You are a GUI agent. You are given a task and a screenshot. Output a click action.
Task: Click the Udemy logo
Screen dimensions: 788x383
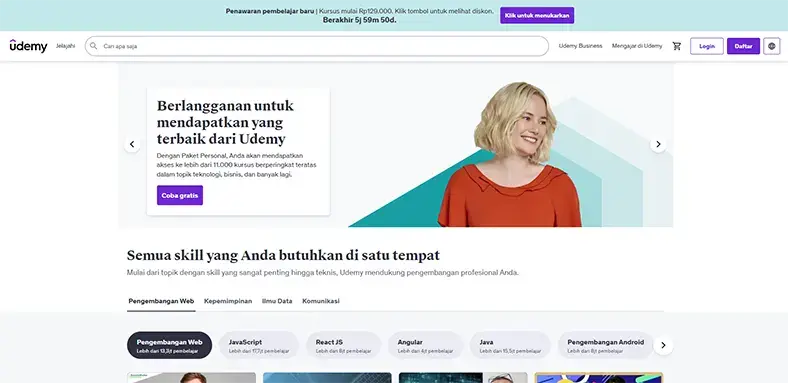point(28,46)
